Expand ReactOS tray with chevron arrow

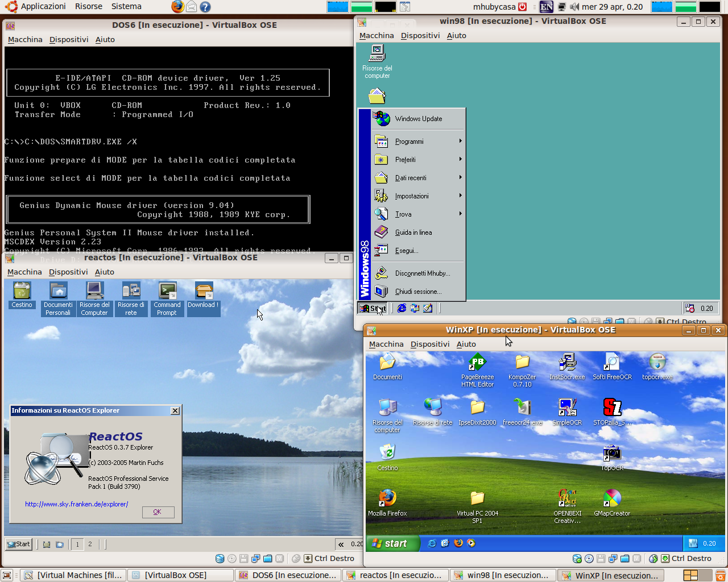pyautogui.click(x=341, y=544)
